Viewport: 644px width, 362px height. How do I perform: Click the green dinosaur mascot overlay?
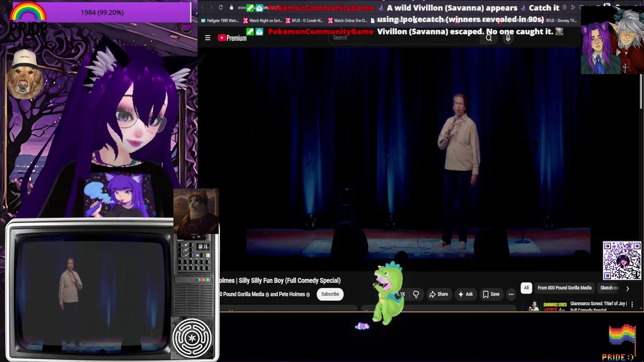(x=387, y=293)
